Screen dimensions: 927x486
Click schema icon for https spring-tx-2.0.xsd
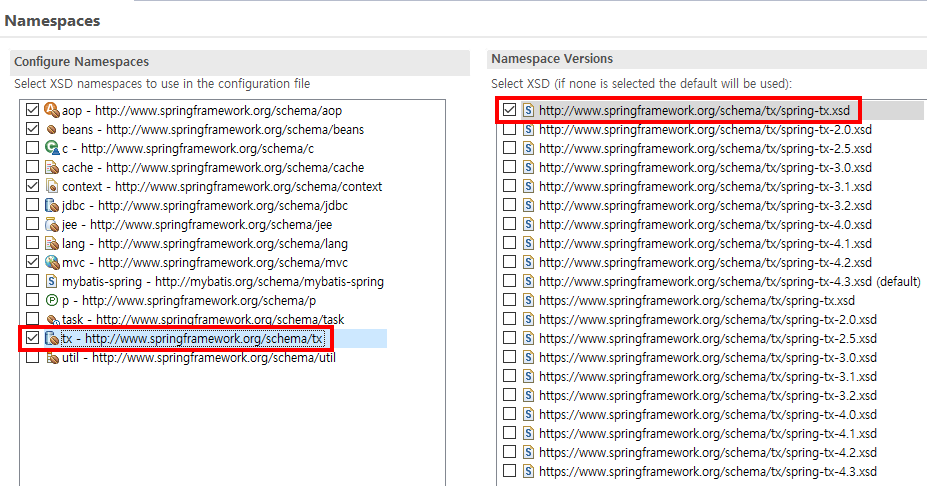529,319
